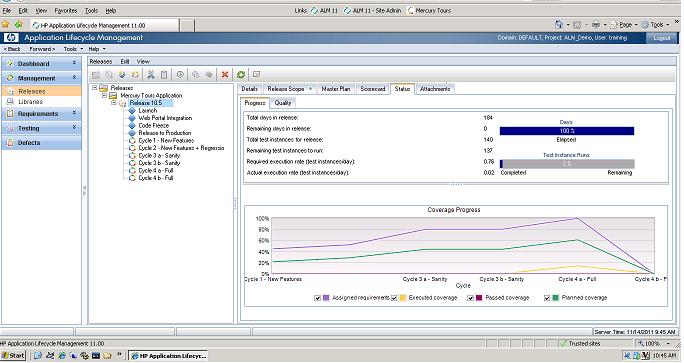Click the green Refresh toolbar icon
This screenshot has width=684, height=363.
point(241,75)
